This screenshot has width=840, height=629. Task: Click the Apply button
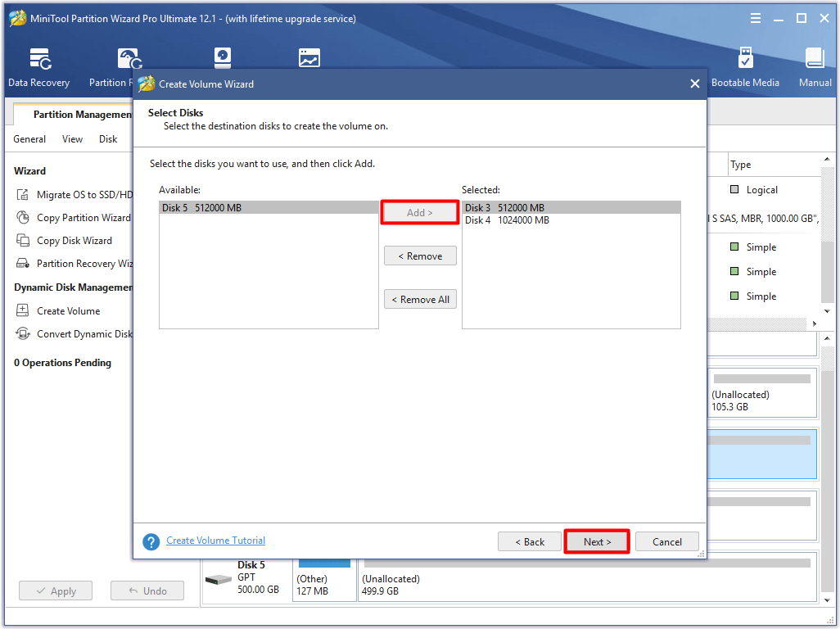pos(56,591)
